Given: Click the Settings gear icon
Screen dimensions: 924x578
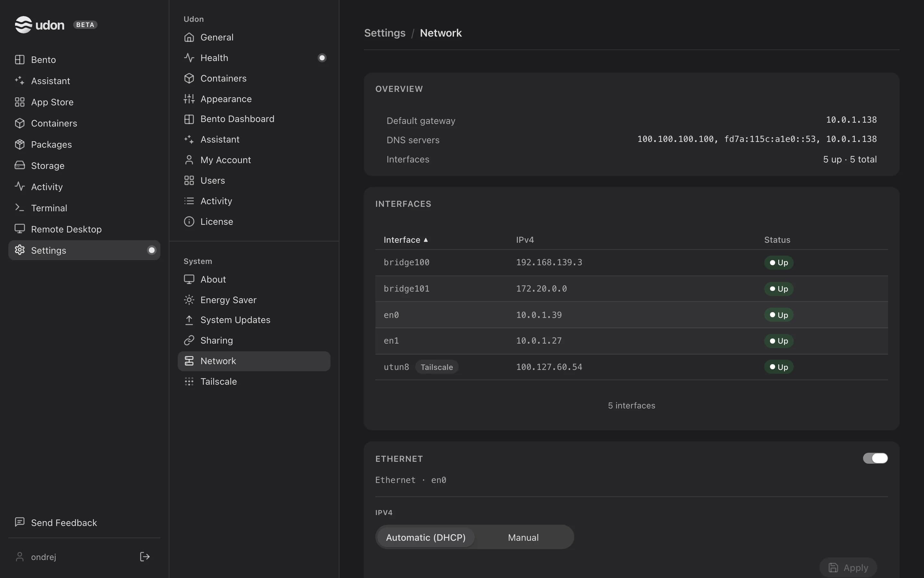Looking at the screenshot, I should pyautogui.click(x=20, y=250).
